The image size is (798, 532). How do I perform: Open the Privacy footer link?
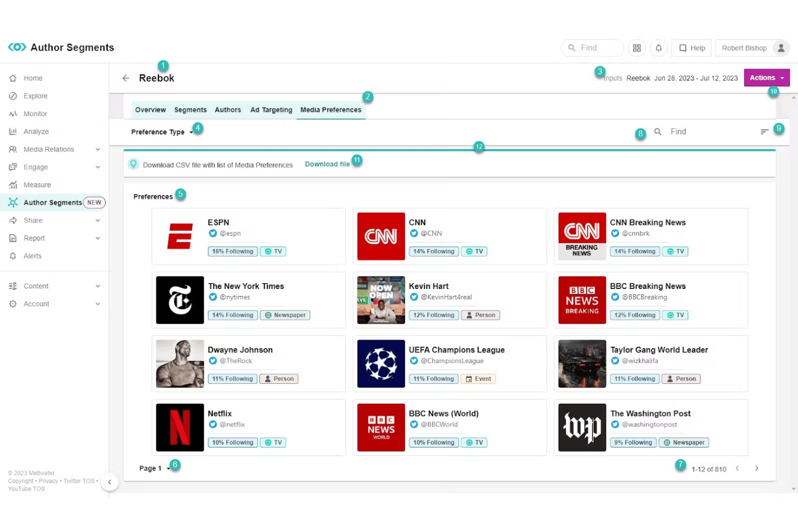pos(48,481)
